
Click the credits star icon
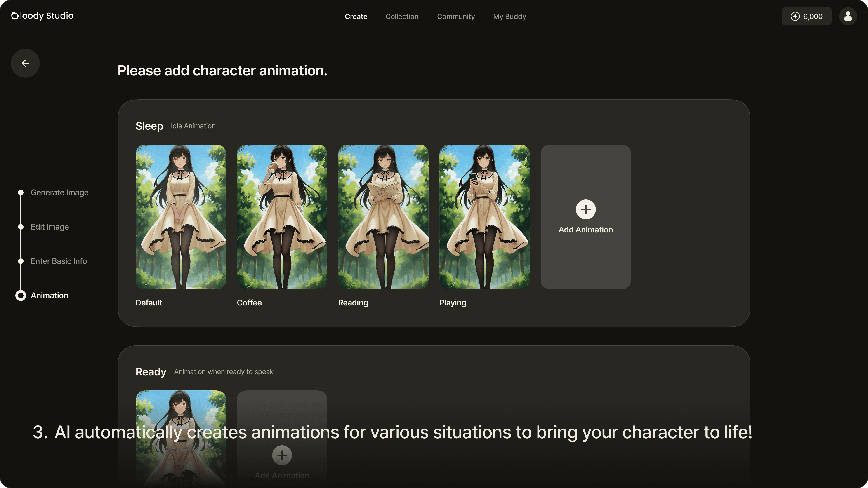click(795, 16)
